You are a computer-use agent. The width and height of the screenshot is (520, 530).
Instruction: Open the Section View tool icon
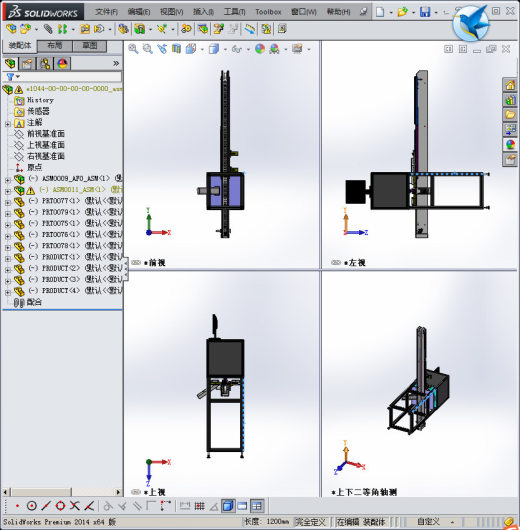(176, 49)
